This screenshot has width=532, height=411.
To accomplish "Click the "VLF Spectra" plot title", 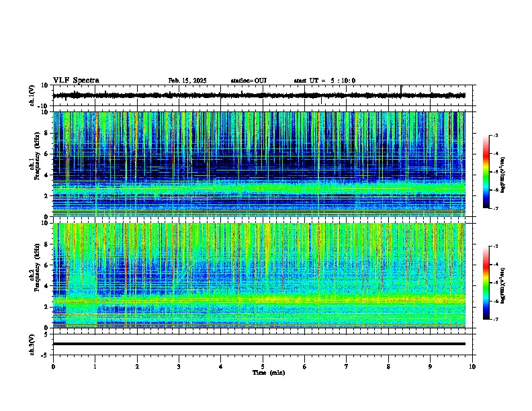I will (x=76, y=81).
